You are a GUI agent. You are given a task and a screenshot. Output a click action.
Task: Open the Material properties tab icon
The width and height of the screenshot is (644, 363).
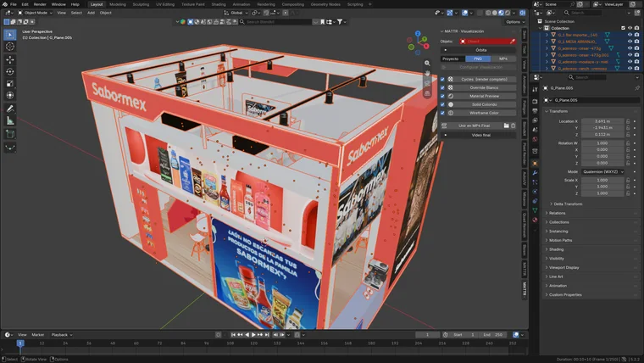(x=535, y=220)
